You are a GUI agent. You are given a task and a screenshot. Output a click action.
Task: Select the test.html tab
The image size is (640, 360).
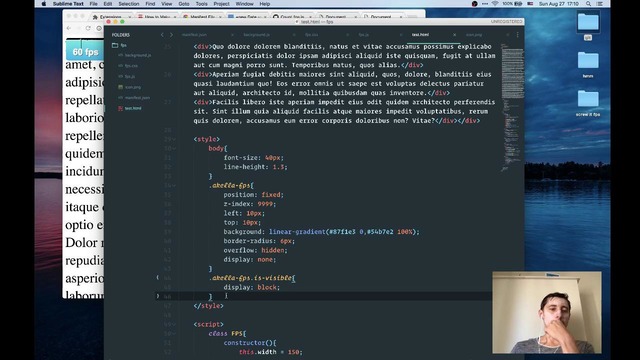[420, 35]
